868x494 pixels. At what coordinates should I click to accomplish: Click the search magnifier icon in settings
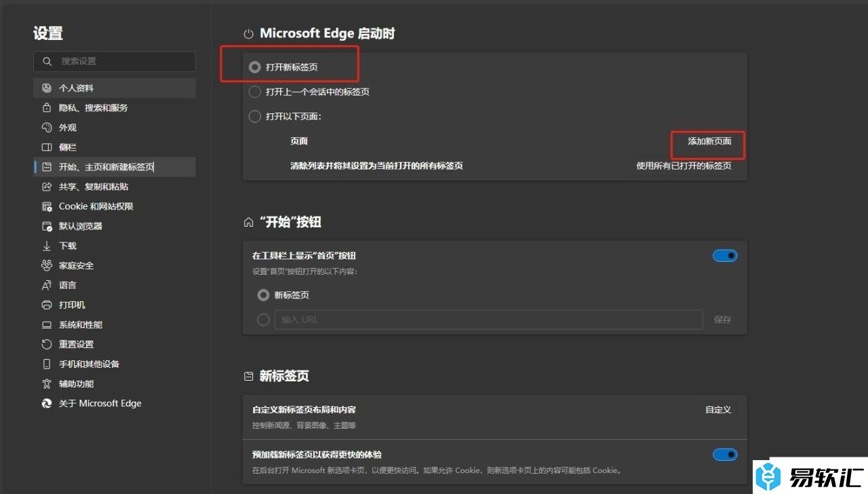(47, 61)
